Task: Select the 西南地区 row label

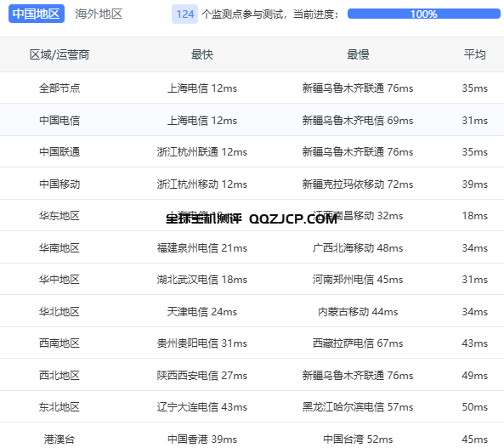Action: coord(59,343)
